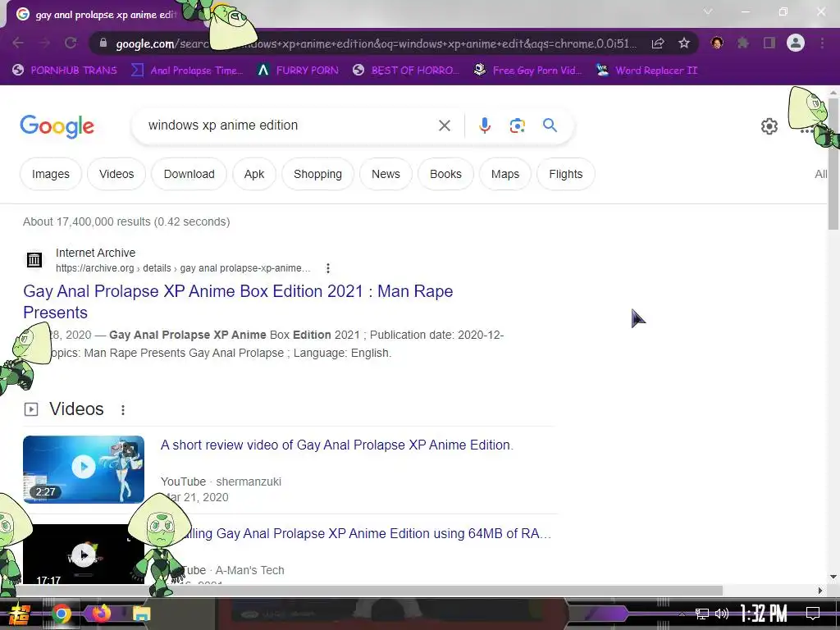
Task: Play the 17:17 video thumbnail
Action: click(x=84, y=554)
